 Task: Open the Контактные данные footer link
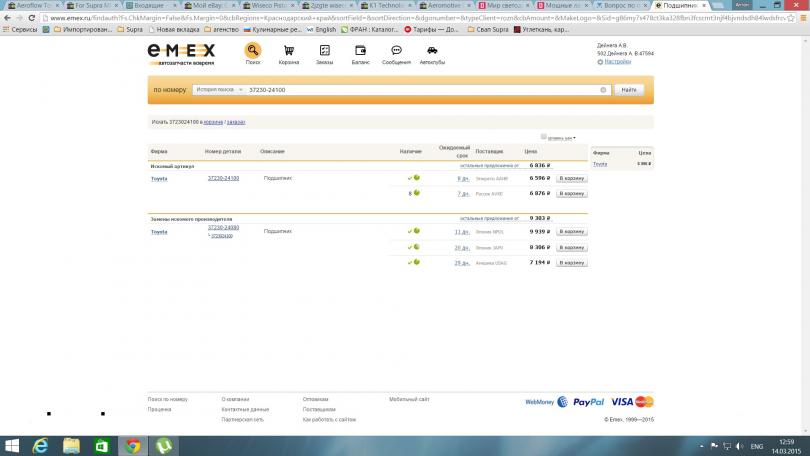245,410
